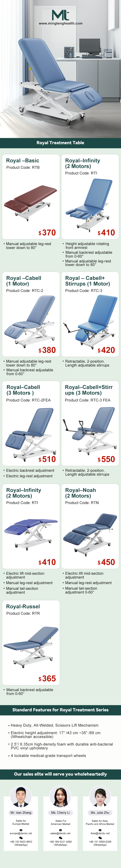121x868 pixels.
Task: Open the www.mingtenghealth.com website link
Action: coord(61,24)
